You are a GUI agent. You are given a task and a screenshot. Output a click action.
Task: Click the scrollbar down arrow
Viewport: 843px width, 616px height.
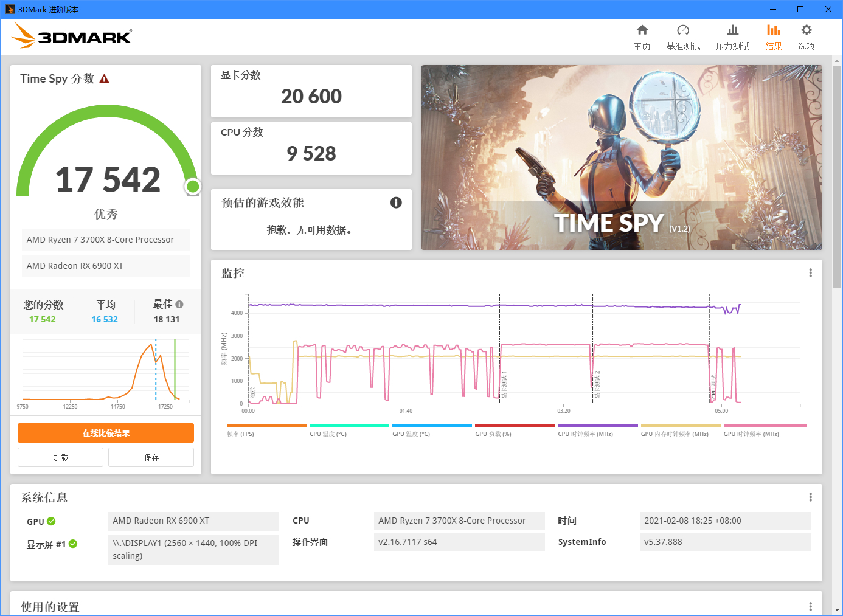tap(838, 609)
